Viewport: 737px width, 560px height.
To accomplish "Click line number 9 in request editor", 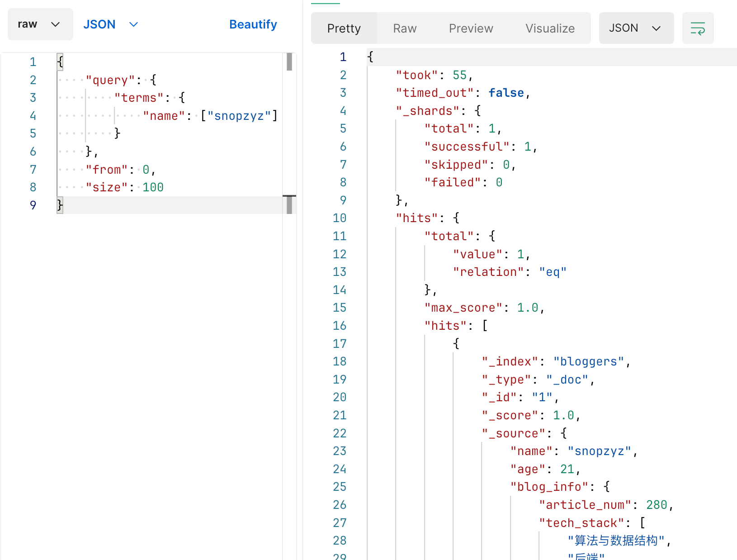I will (x=33, y=205).
